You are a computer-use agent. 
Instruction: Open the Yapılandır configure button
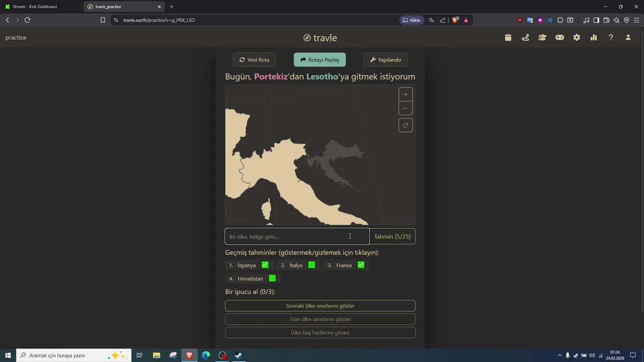pyautogui.click(x=386, y=60)
